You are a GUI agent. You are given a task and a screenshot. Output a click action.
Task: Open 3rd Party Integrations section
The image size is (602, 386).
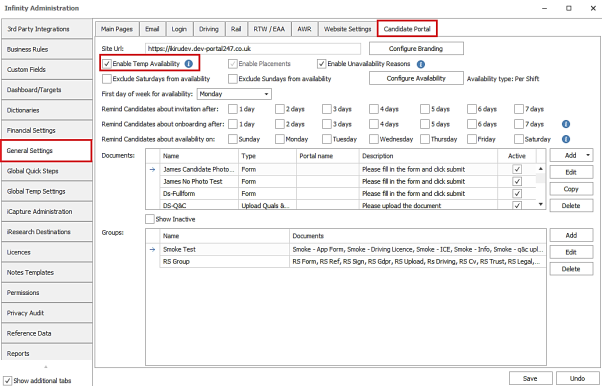46,29
